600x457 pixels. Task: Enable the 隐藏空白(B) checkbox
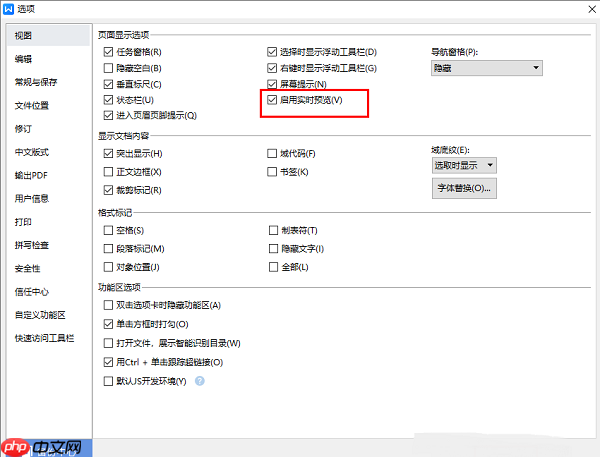click(108, 68)
